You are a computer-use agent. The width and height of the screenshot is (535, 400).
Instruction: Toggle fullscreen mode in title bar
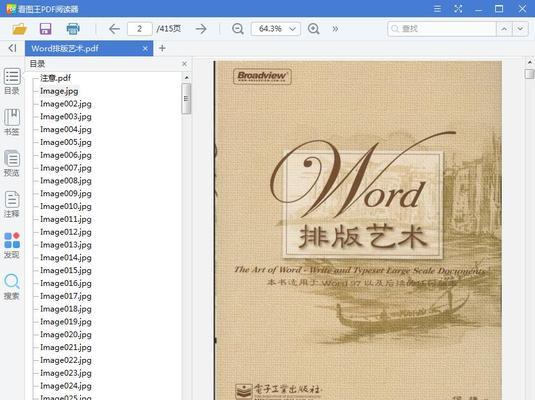(x=458, y=9)
